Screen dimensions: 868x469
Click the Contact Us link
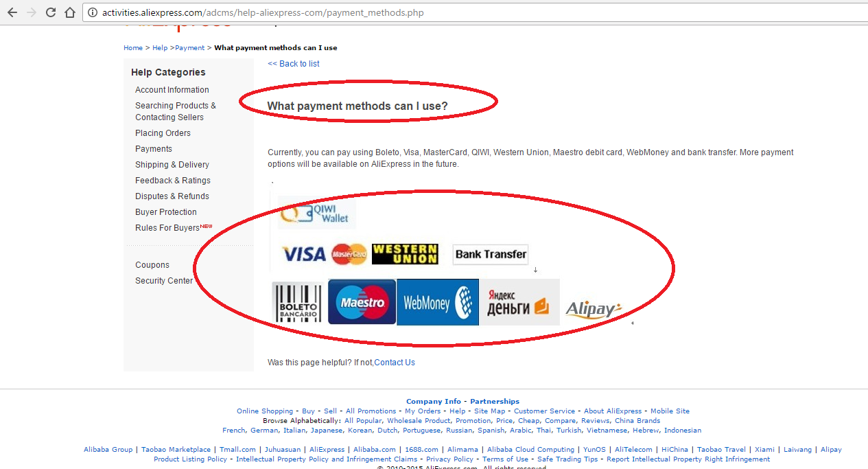point(395,363)
